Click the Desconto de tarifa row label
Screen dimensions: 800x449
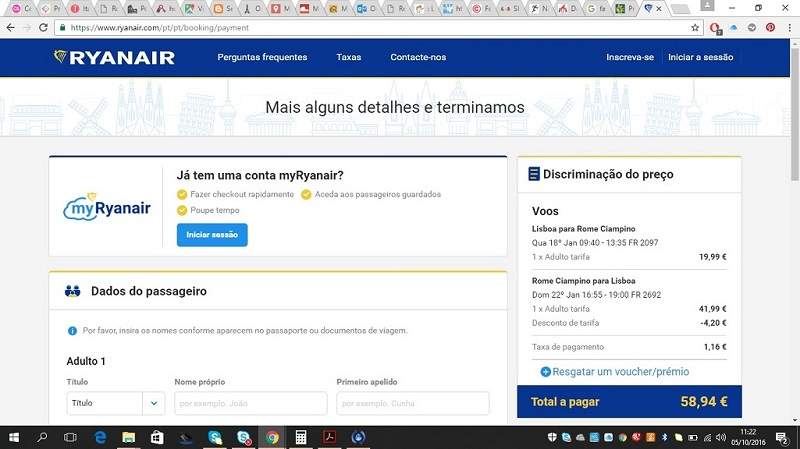coord(565,323)
